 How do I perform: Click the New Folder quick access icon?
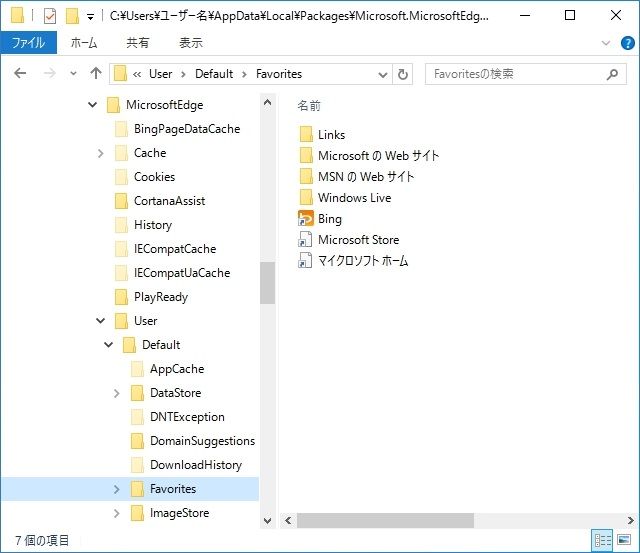click(x=72, y=16)
